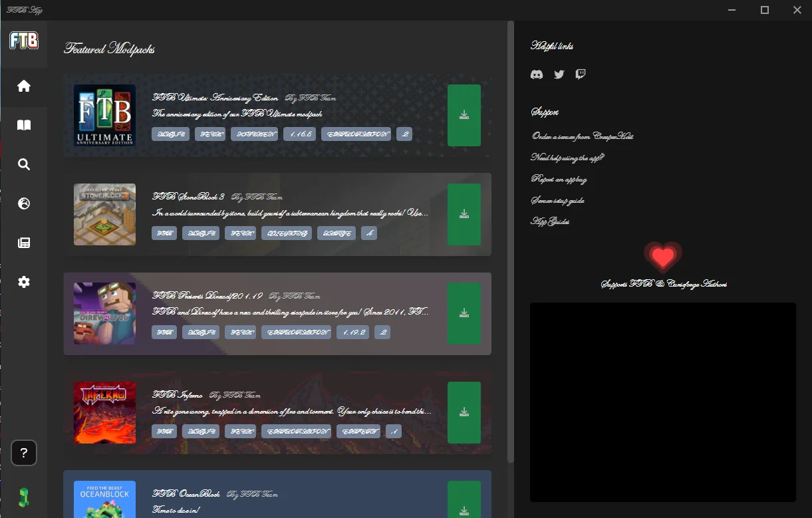Click the 1.16.5 tag on FTB Ultimate
Image resolution: width=812 pixels, height=518 pixels.
tap(299, 134)
